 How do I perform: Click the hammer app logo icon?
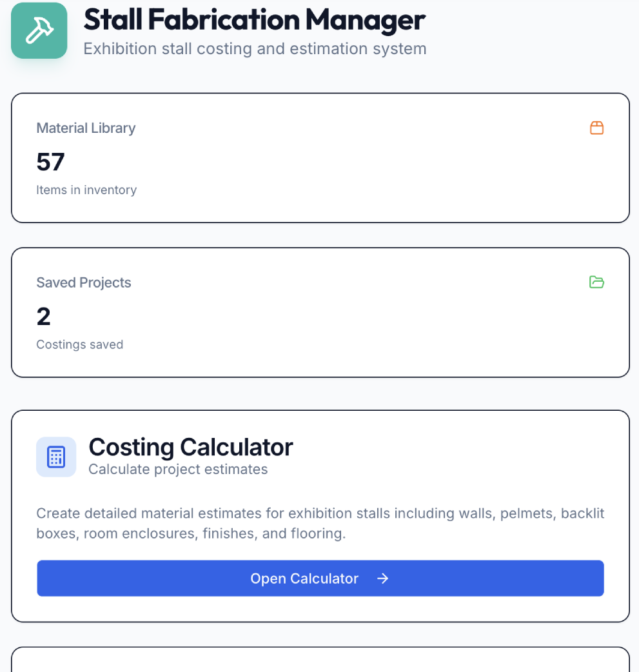pos(39,30)
